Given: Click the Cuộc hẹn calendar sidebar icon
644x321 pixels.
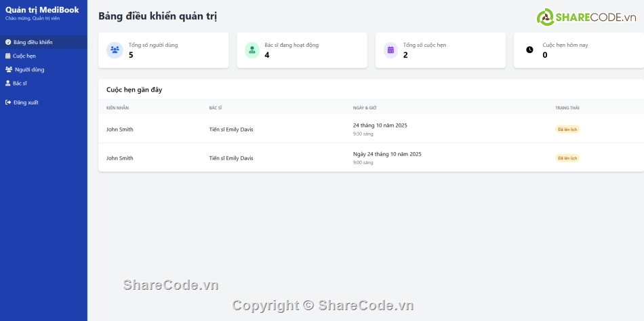Looking at the screenshot, I should (8, 56).
